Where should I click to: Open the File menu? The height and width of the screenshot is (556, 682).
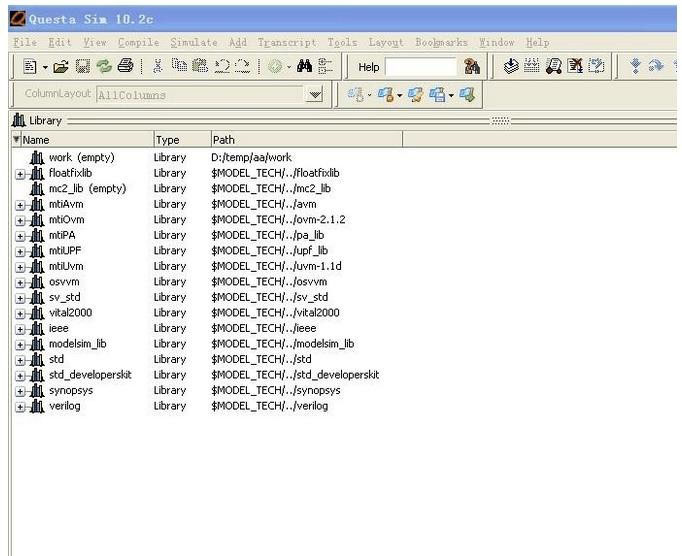click(x=25, y=42)
